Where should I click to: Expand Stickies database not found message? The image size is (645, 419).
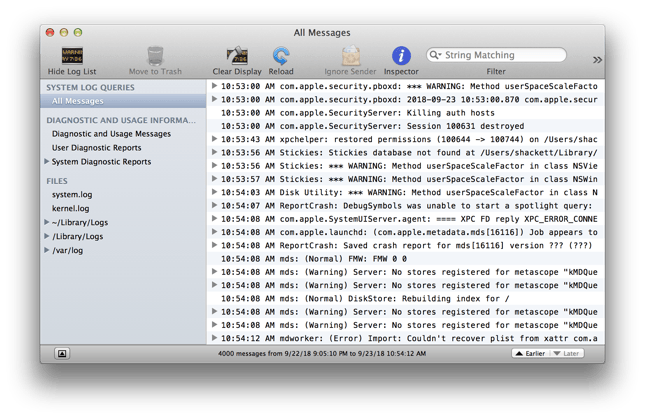click(x=214, y=152)
